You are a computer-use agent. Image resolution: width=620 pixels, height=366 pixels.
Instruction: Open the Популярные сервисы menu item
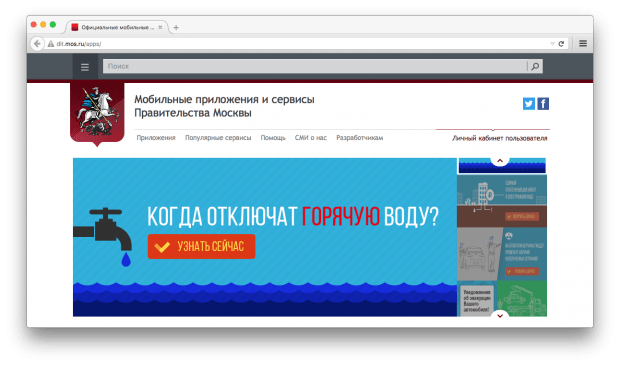click(x=218, y=138)
